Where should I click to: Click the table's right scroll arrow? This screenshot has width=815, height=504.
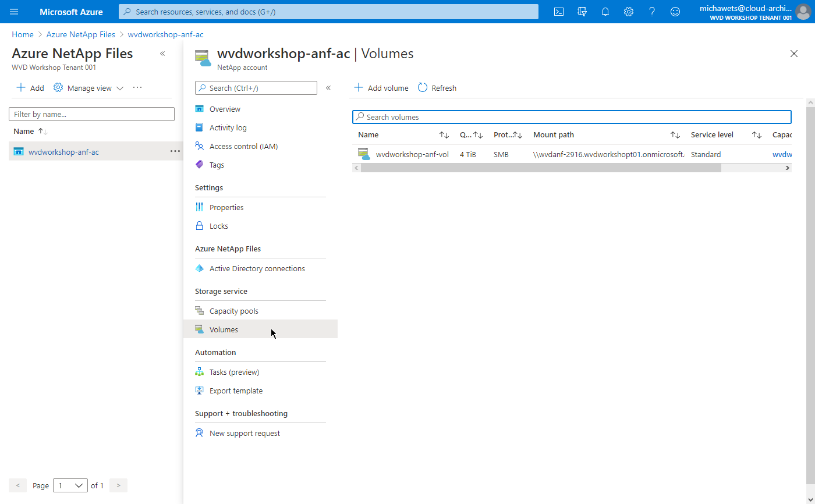pos(787,168)
